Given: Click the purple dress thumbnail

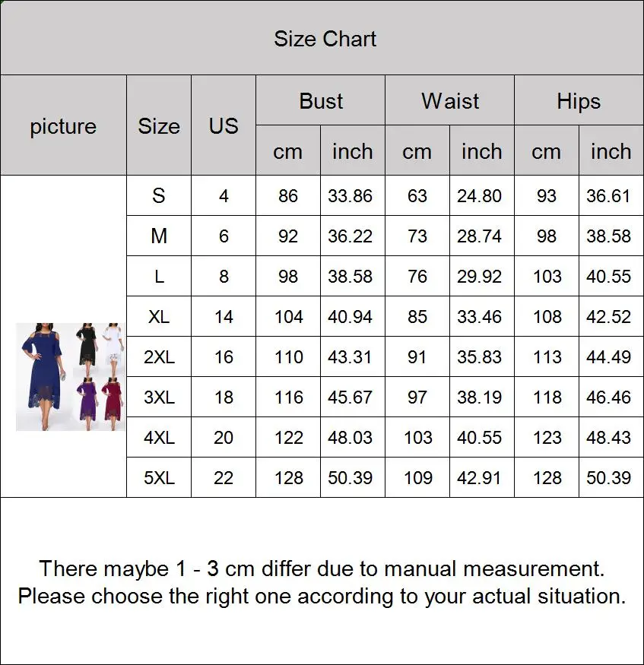Looking at the screenshot, I should pyautogui.click(x=87, y=404).
